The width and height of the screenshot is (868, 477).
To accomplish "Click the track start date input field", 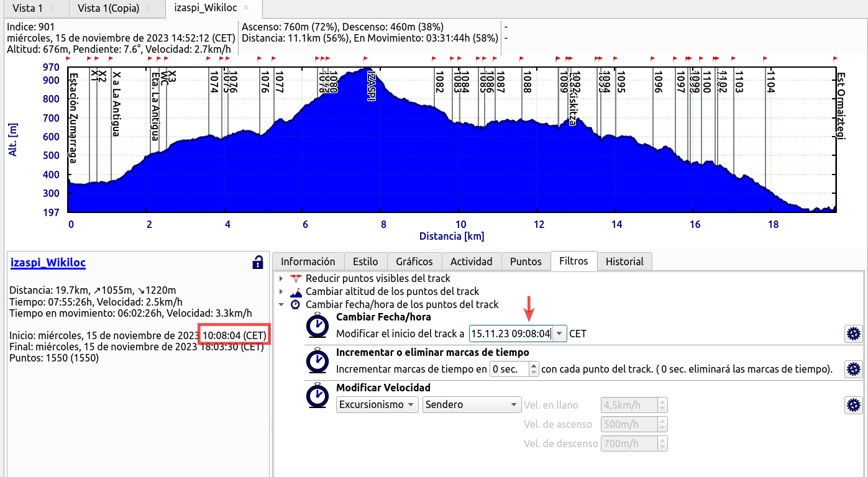I will tap(511, 334).
